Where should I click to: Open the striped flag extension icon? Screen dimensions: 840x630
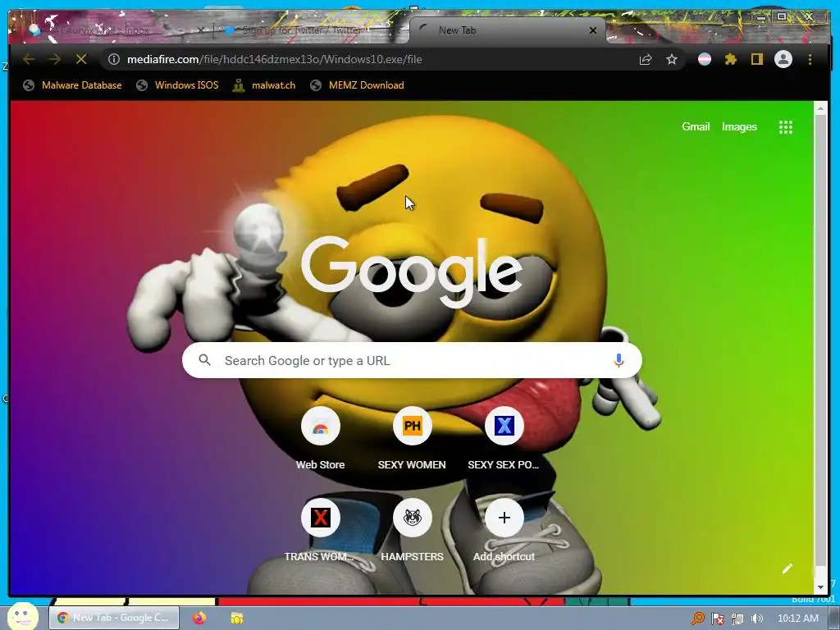705,59
